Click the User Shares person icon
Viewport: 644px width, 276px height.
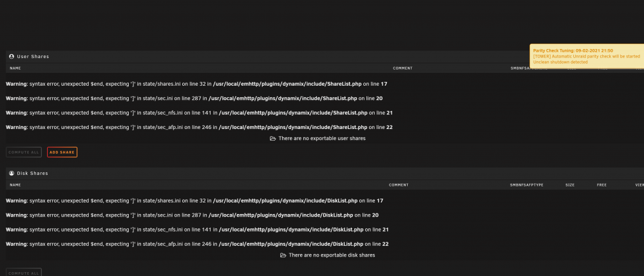pos(12,56)
